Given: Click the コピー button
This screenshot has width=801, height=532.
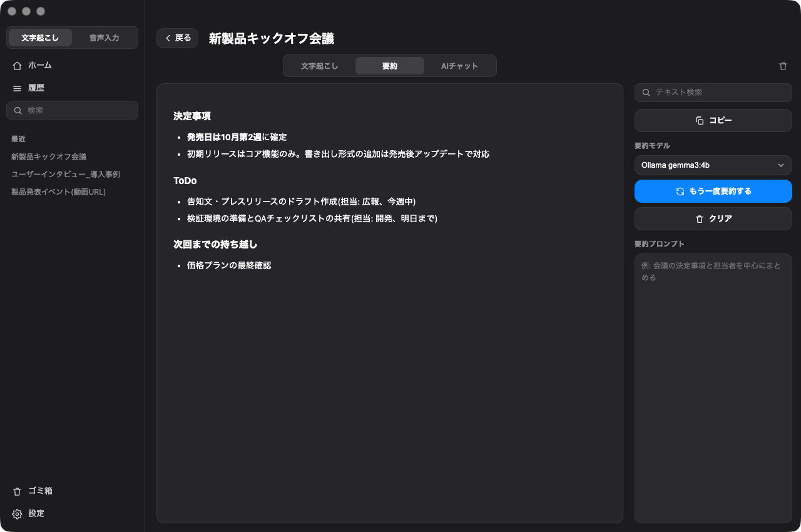Looking at the screenshot, I should point(713,121).
